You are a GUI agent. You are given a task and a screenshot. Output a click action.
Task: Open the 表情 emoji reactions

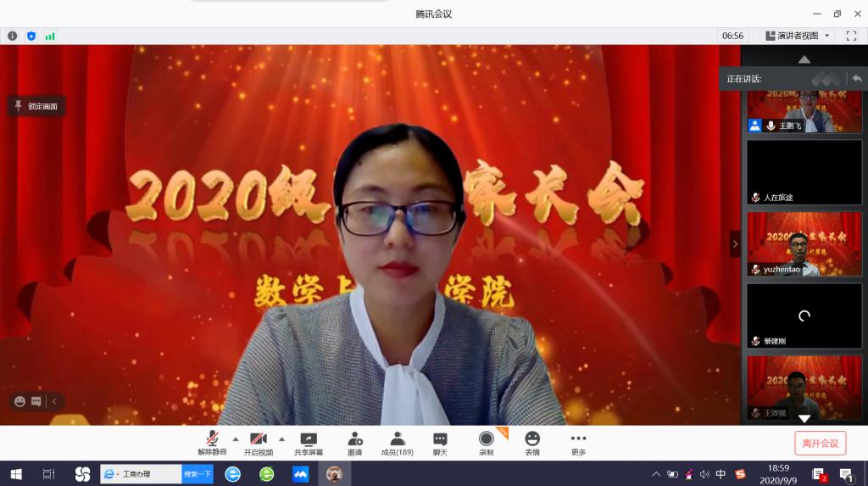point(532,443)
